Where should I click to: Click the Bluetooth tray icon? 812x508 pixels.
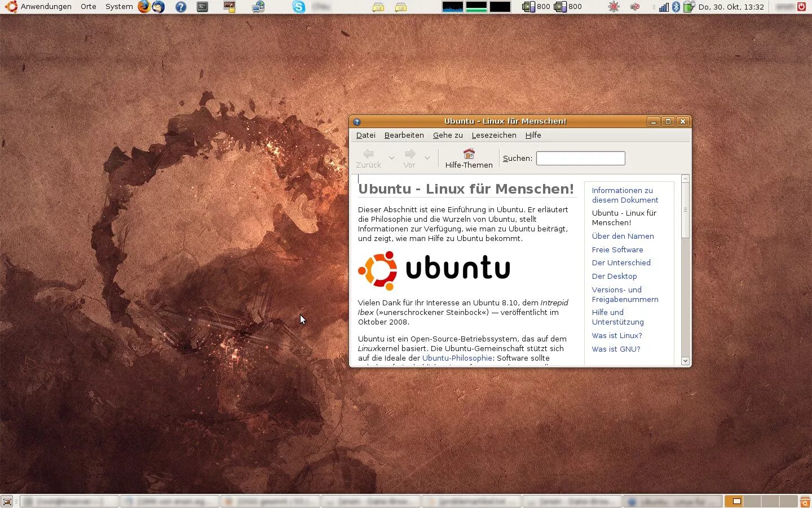[676, 7]
